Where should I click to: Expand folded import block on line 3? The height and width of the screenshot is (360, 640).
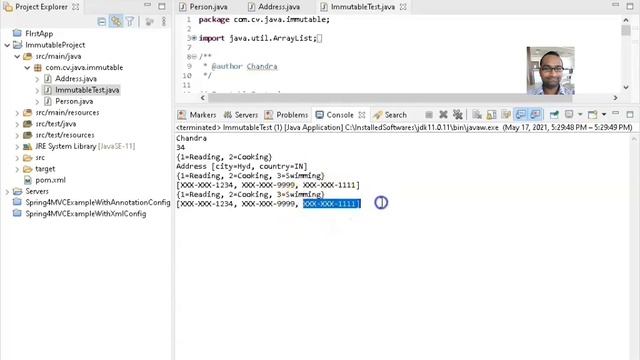[194, 38]
